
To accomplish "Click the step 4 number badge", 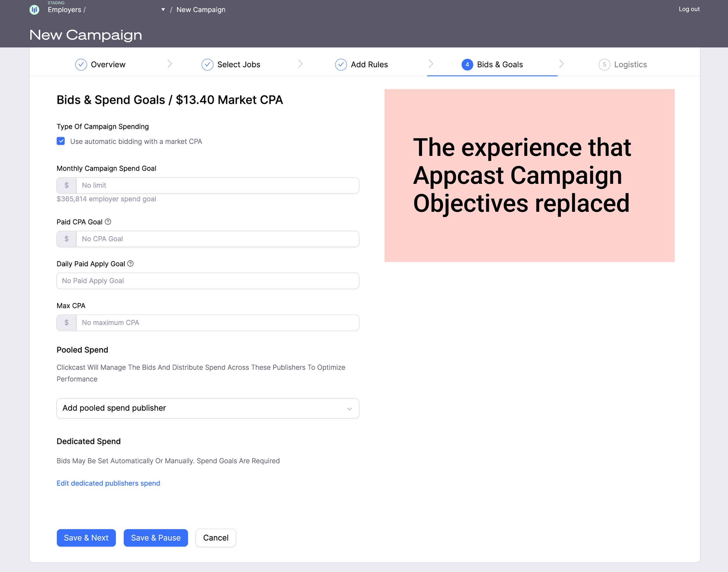I will coord(467,65).
